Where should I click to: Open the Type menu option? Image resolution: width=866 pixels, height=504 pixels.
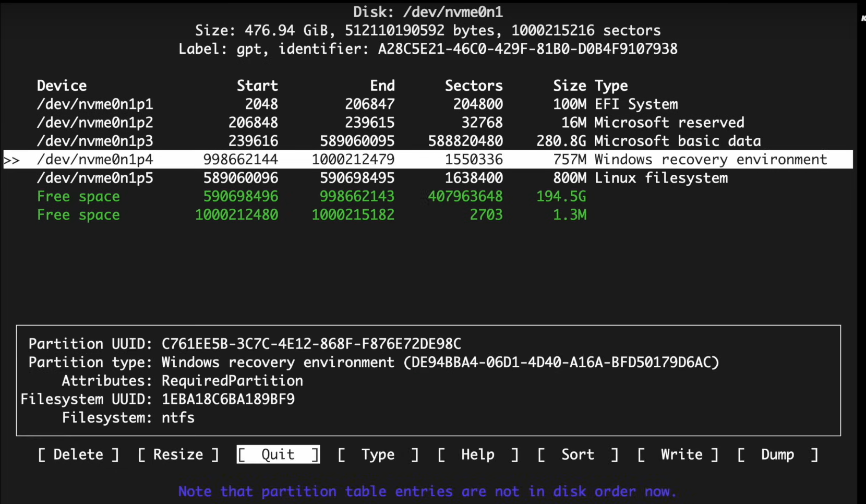point(378,454)
